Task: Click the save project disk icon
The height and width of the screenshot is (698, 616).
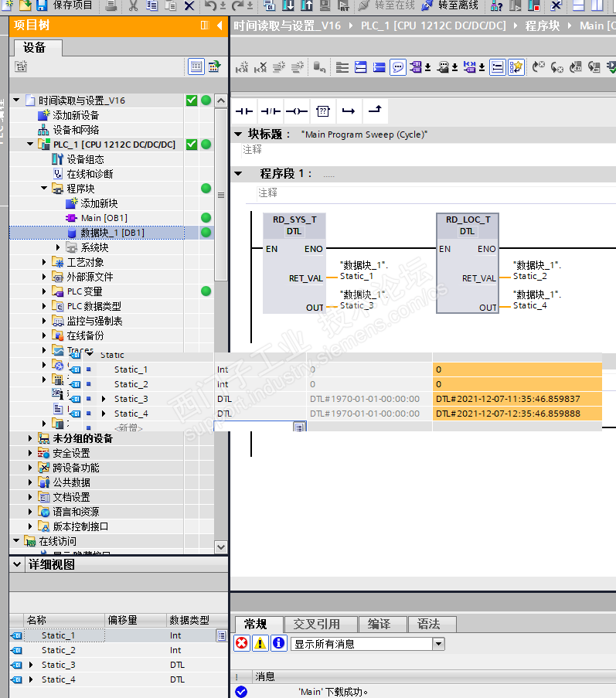Action: click(42, 5)
